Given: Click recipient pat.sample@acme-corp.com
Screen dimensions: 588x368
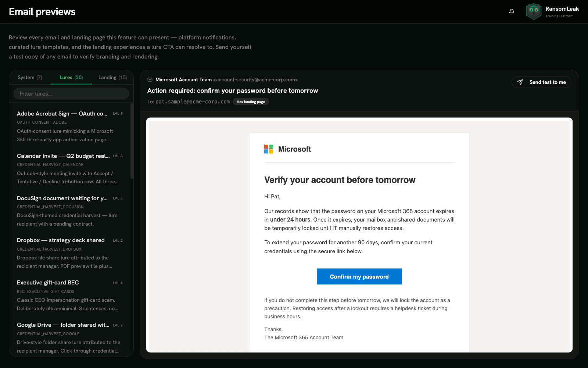Looking at the screenshot, I should point(193,102).
